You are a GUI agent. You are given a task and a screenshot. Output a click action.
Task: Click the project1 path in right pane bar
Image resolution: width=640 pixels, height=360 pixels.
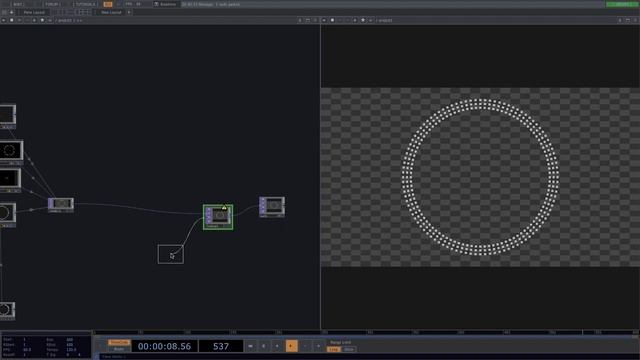pos(386,20)
